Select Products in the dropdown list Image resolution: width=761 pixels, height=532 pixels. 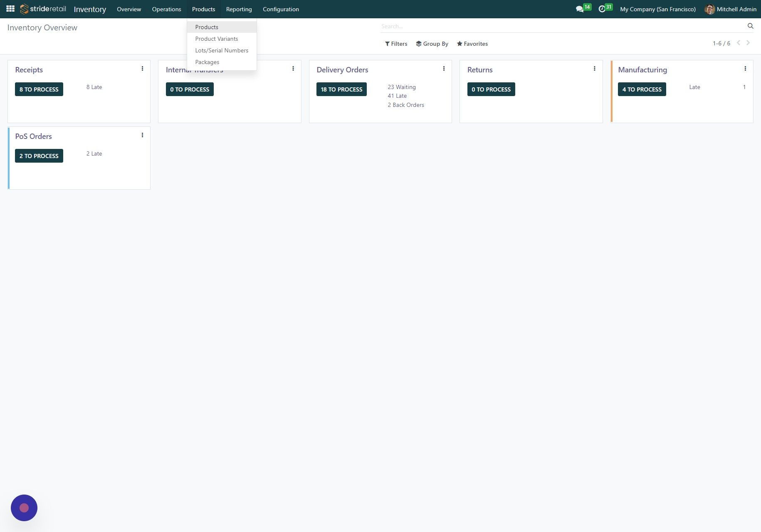tap(222, 27)
